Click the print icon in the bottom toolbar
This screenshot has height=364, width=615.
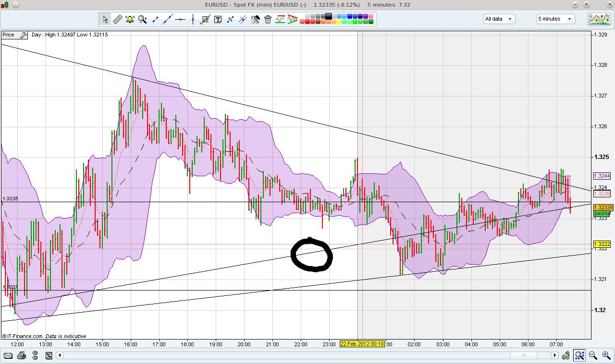click(x=22, y=355)
